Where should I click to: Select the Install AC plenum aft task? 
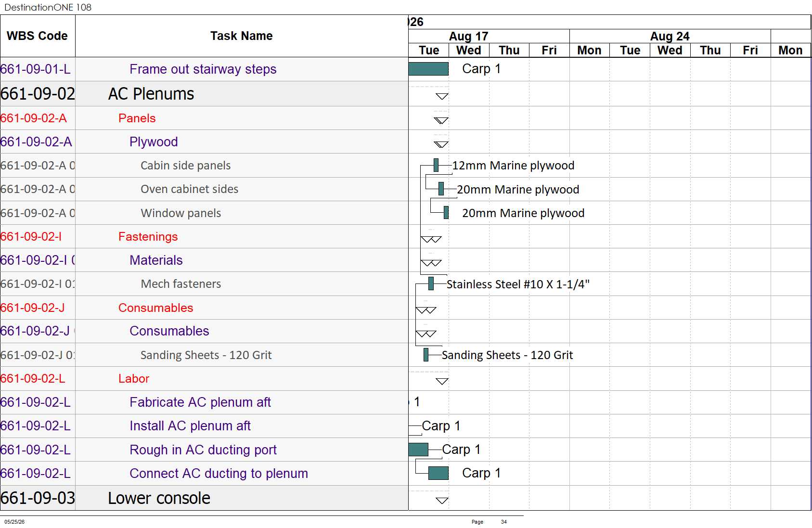[190, 426]
